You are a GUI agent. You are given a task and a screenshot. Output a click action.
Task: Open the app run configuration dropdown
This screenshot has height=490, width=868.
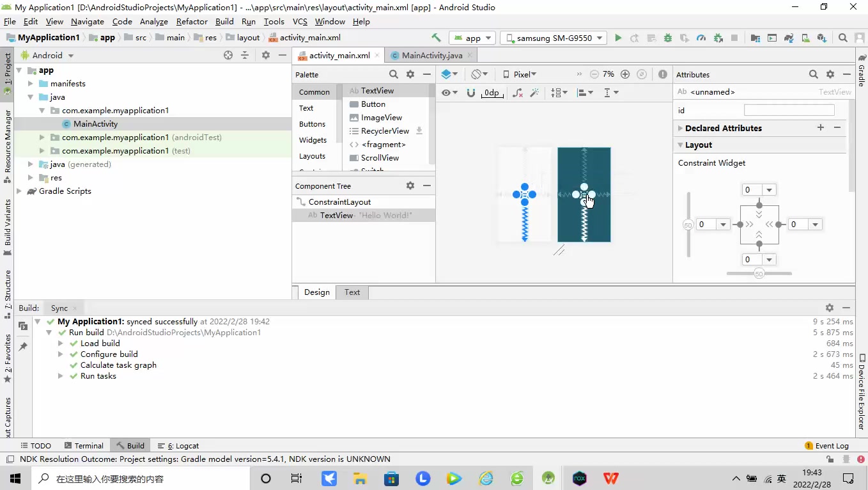pos(473,38)
